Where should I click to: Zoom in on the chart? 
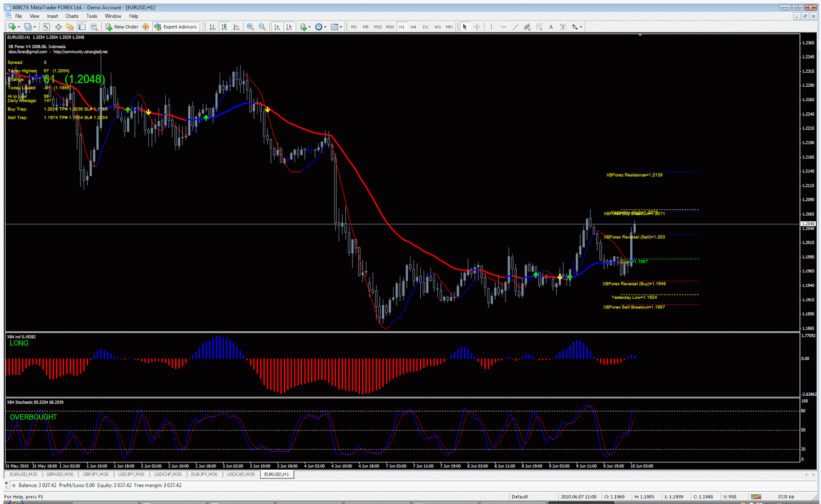point(250,27)
